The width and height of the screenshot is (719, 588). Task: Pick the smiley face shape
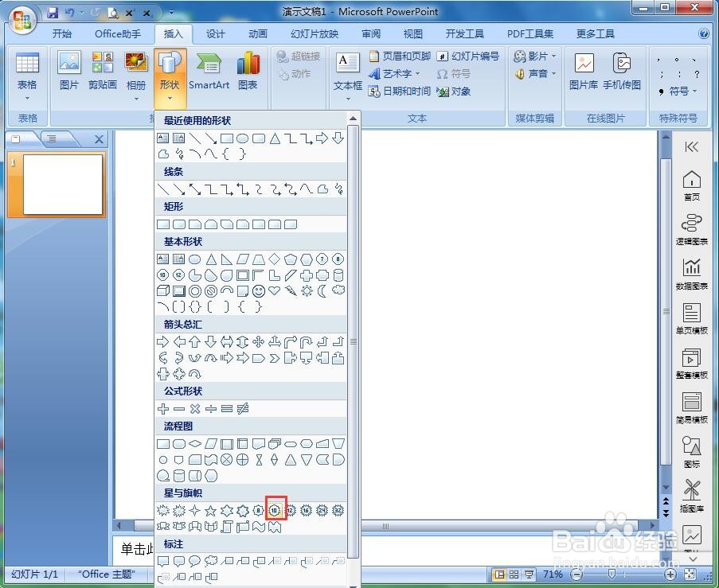coord(259,290)
